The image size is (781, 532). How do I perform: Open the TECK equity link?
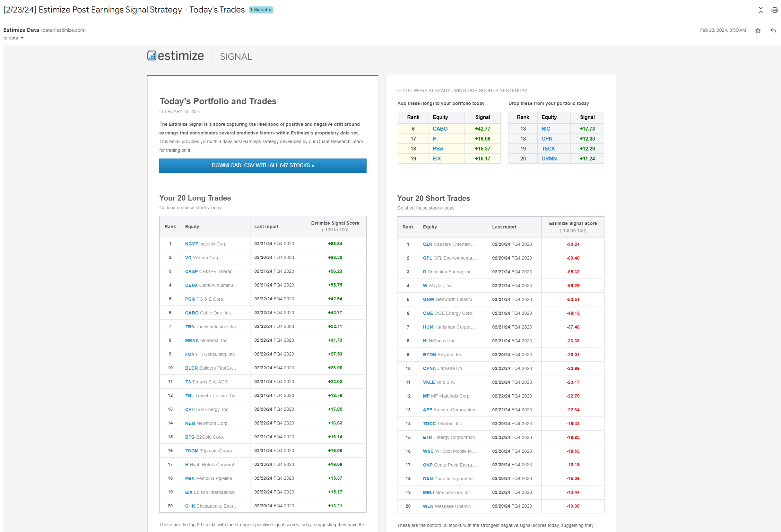tap(548, 149)
